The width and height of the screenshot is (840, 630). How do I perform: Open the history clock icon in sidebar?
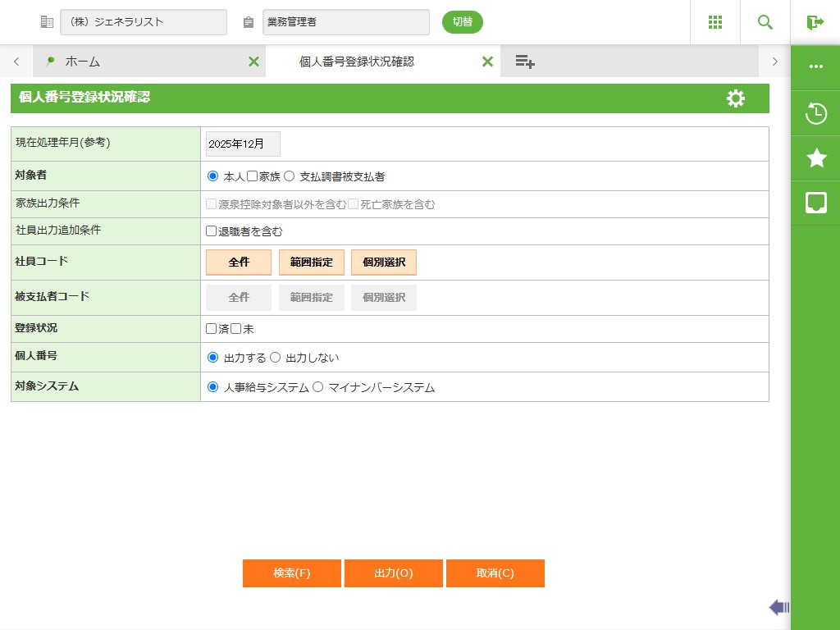click(815, 113)
